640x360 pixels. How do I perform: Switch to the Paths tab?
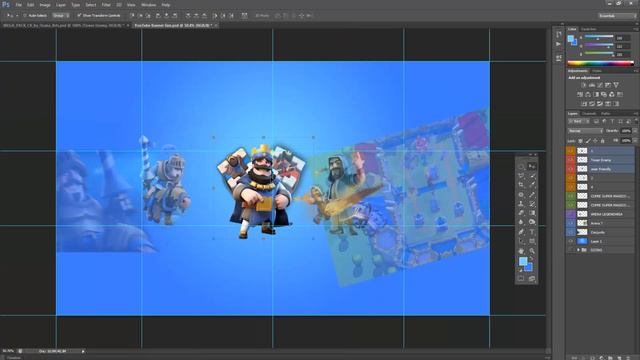pos(605,113)
